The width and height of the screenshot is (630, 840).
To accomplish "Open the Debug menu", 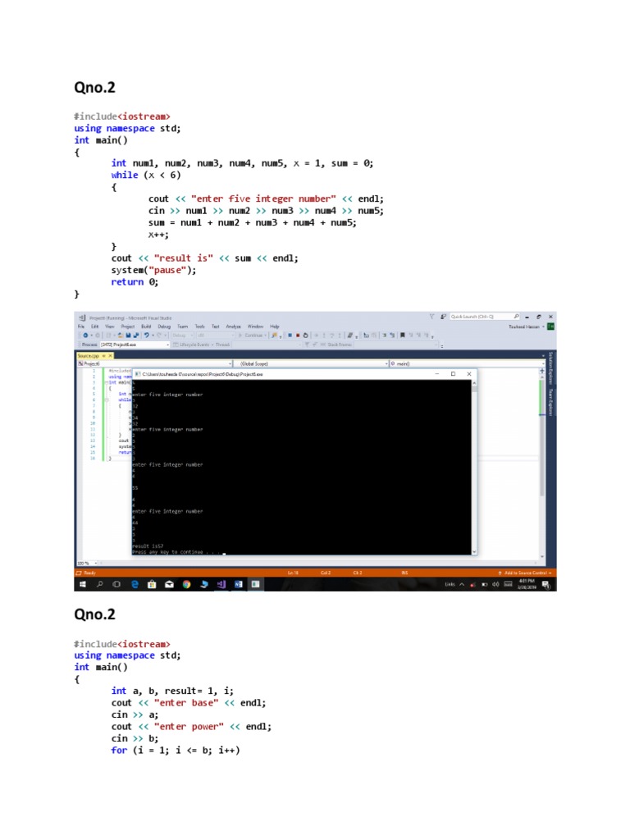I will click(163, 326).
